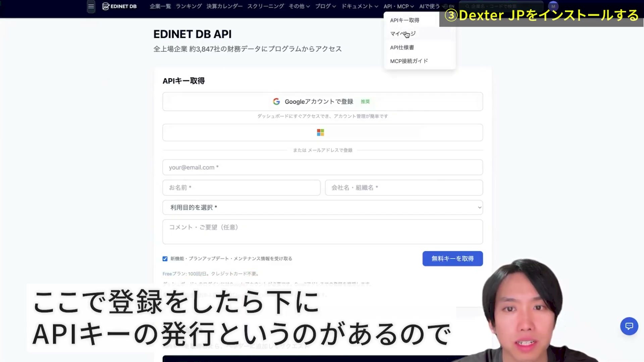Click the company search box in header
644x362 pixels.
pyautogui.click(x=501, y=6)
